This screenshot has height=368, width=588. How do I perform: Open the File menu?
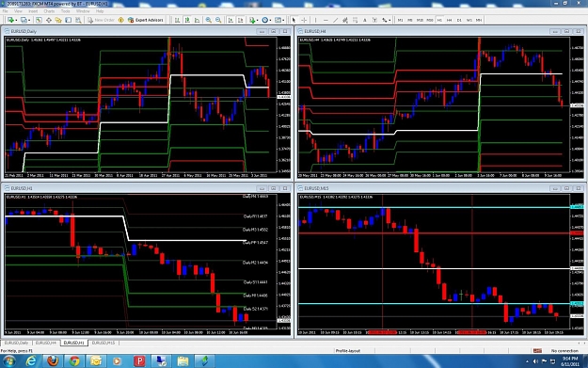6,11
